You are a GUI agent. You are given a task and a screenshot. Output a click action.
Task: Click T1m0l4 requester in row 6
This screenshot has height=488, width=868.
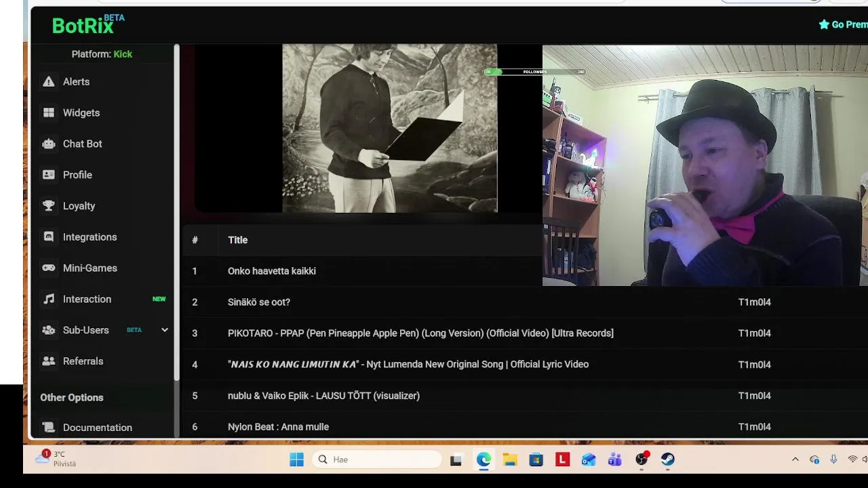click(754, 427)
